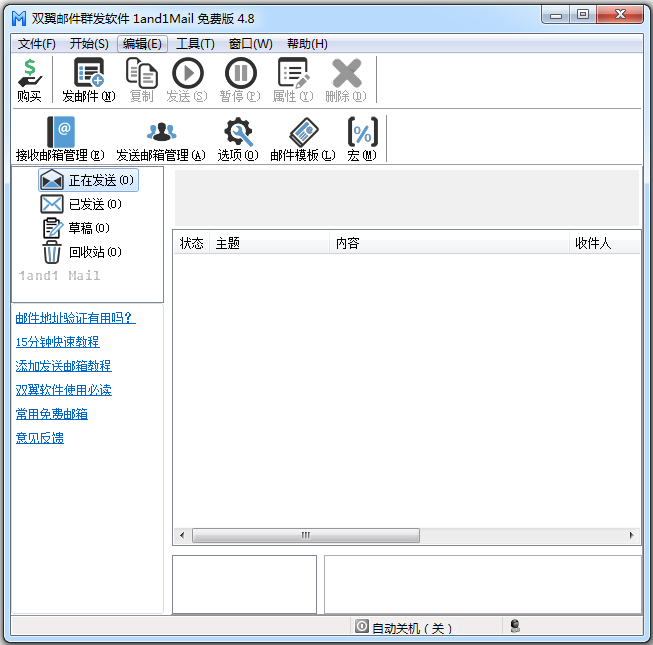Click the bottom-left preview pane
Image resolution: width=653 pixels, height=645 pixels.
(x=244, y=584)
